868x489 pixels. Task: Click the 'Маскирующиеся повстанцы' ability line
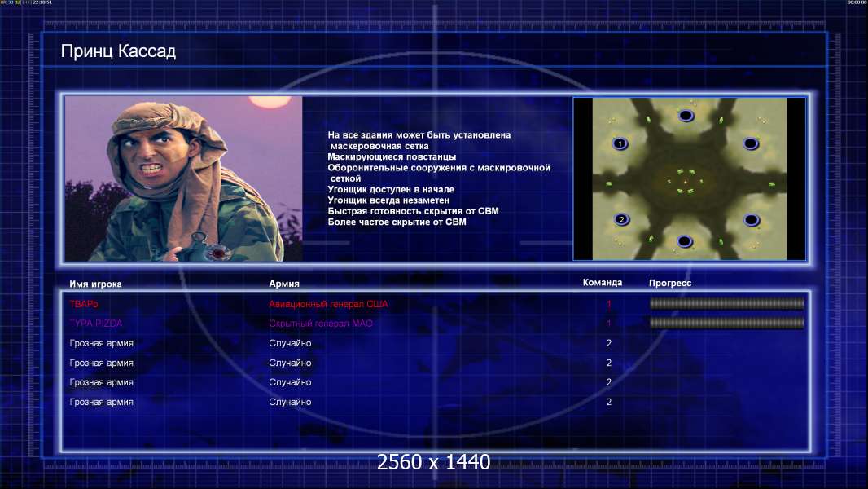392,156
